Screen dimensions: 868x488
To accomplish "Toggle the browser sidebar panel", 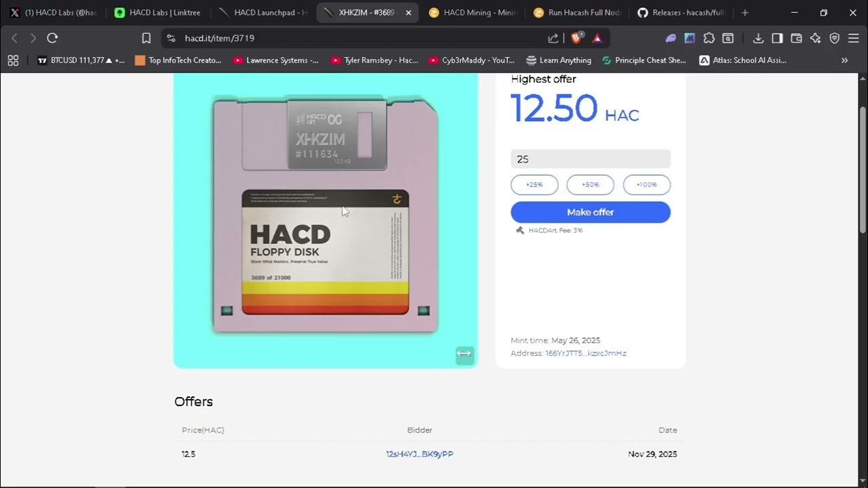I will click(x=777, y=39).
